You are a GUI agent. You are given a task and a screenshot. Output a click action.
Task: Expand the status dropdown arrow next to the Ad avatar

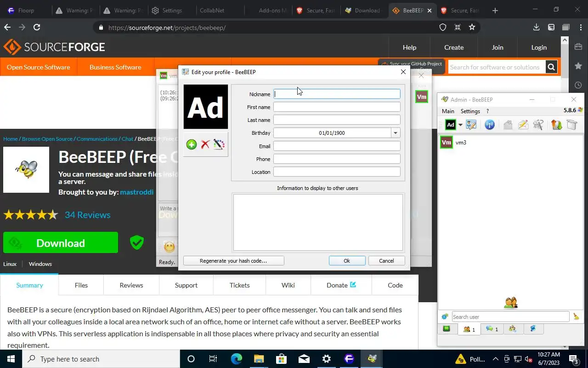point(460,125)
